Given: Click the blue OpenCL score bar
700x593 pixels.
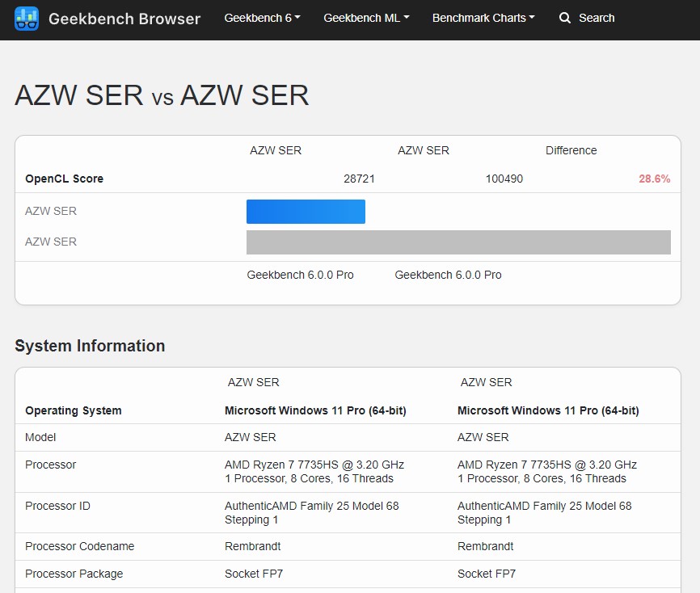Looking at the screenshot, I should pyautogui.click(x=306, y=212).
